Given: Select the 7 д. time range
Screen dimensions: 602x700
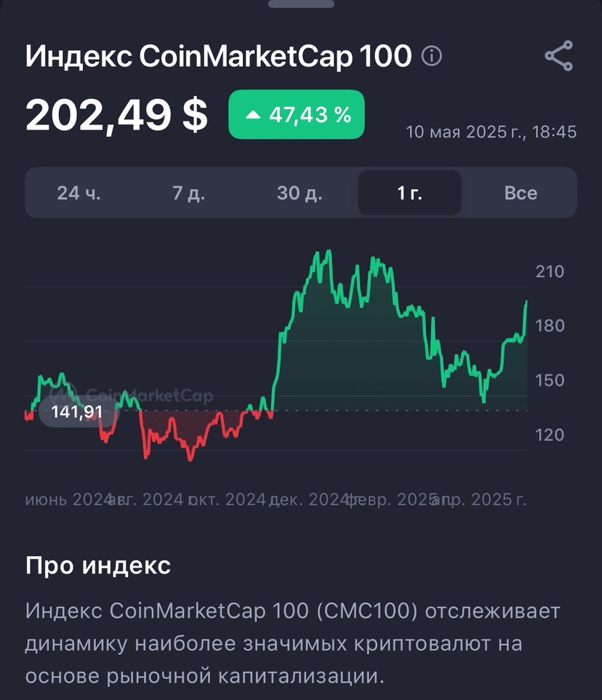Looking at the screenshot, I should pyautogui.click(x=188, y=193).
